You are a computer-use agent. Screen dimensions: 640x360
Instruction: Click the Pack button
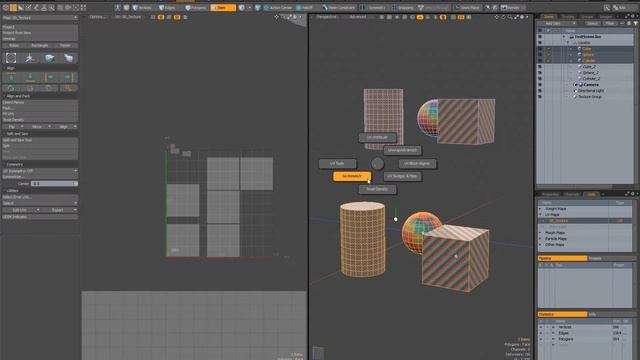[40, 108]
